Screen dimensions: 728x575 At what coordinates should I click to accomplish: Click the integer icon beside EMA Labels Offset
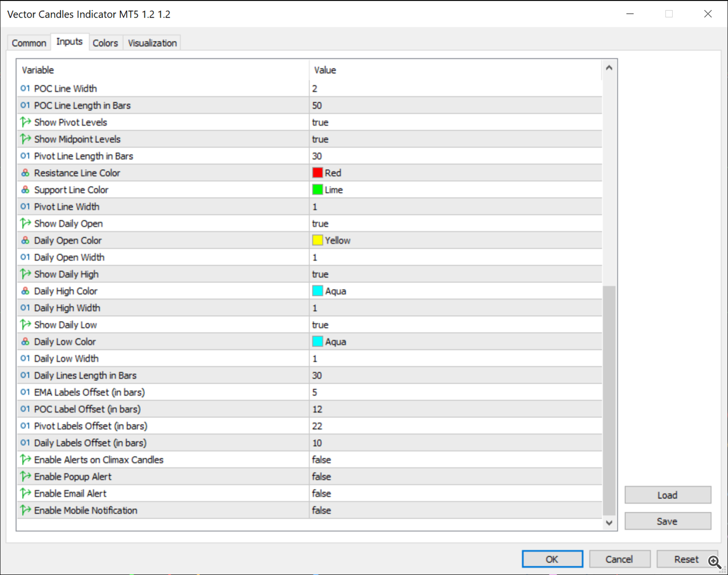pyautogui.click(x=25, y=392)
